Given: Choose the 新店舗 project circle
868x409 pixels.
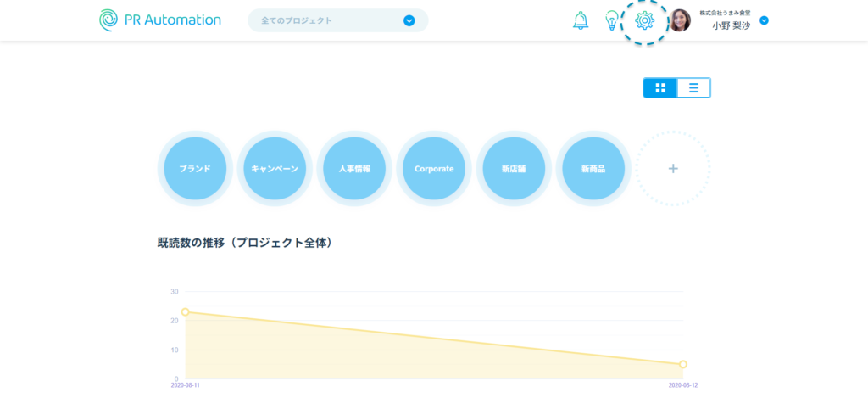Looking at the screenshot, I should pyautogui.click(x=514, y=168).
